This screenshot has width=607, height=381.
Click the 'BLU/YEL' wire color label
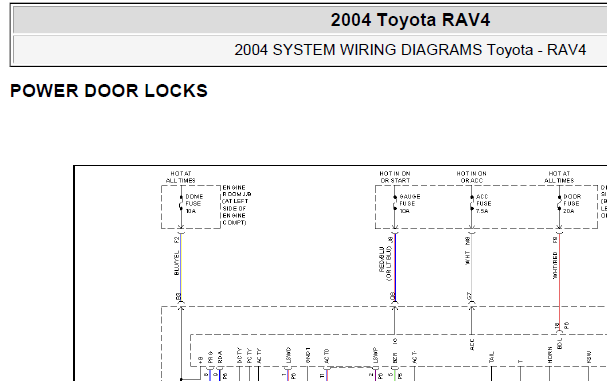(x=177, y=263)
